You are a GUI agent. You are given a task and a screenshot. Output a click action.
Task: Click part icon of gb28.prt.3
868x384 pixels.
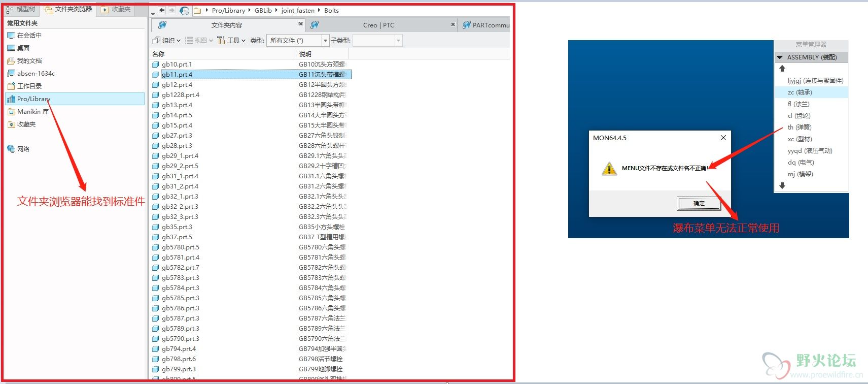click(x=156, y=146)
